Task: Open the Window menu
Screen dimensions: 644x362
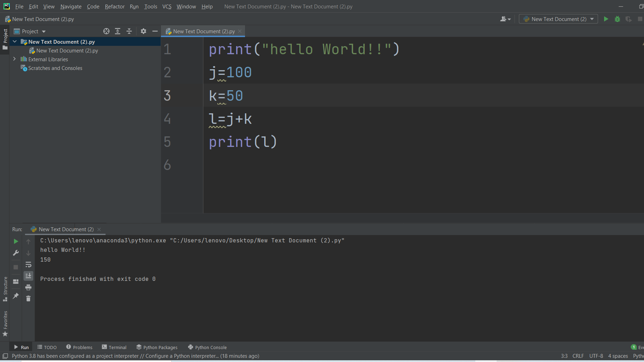Action: [186, 7]
